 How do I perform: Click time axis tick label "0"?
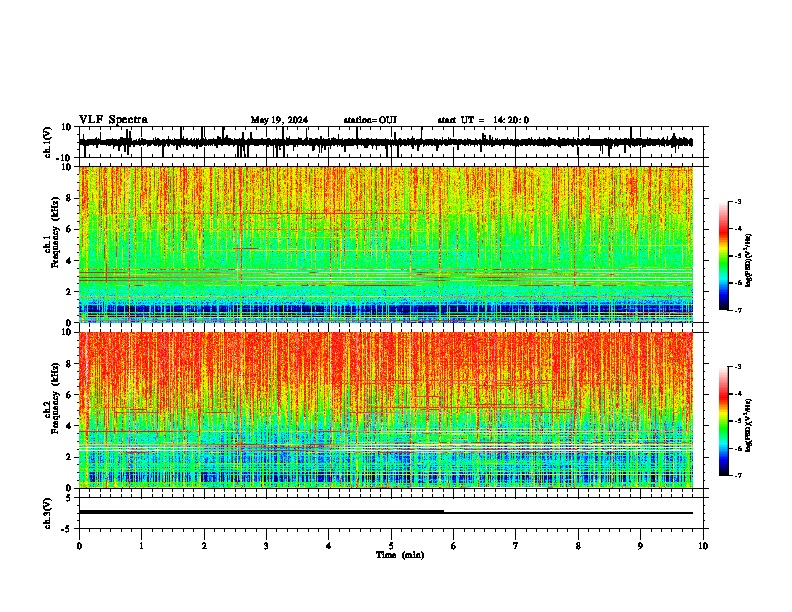click(x=79, y=546)
